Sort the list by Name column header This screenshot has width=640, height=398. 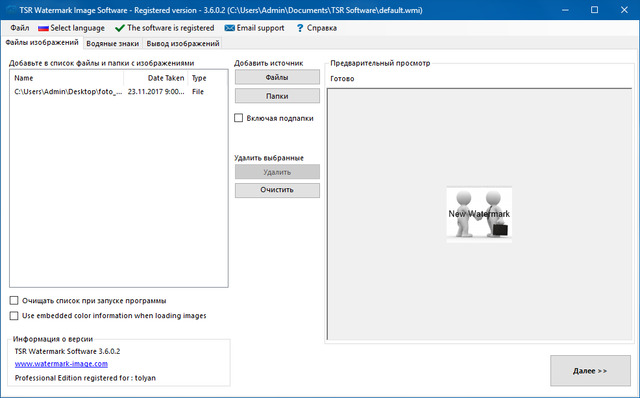(67, 78)
